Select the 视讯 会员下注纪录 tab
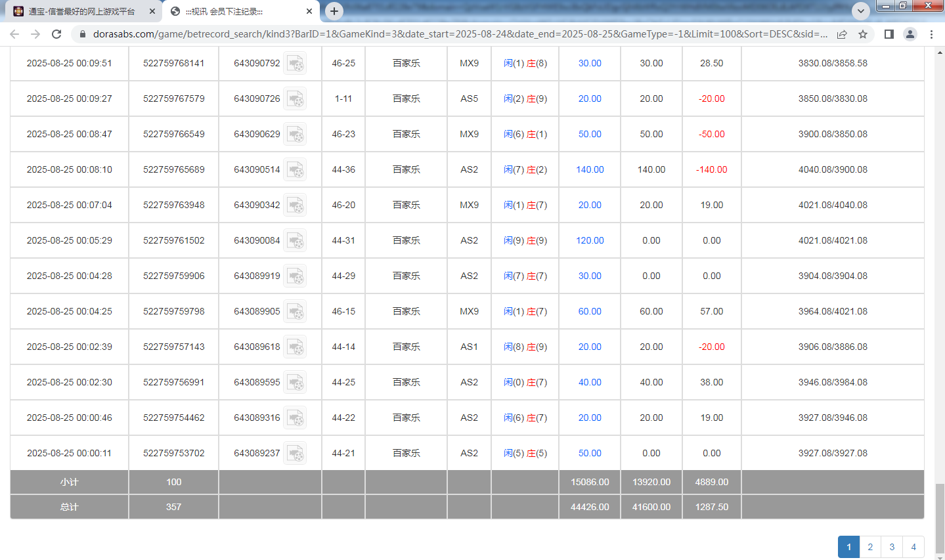Image resolution: width=945 pixels, height=560 pixels. (x=223, y=11)
